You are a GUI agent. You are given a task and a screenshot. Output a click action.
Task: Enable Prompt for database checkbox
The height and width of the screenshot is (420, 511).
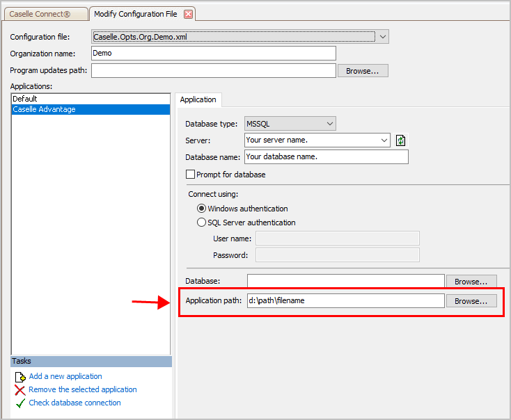point(190,175)
